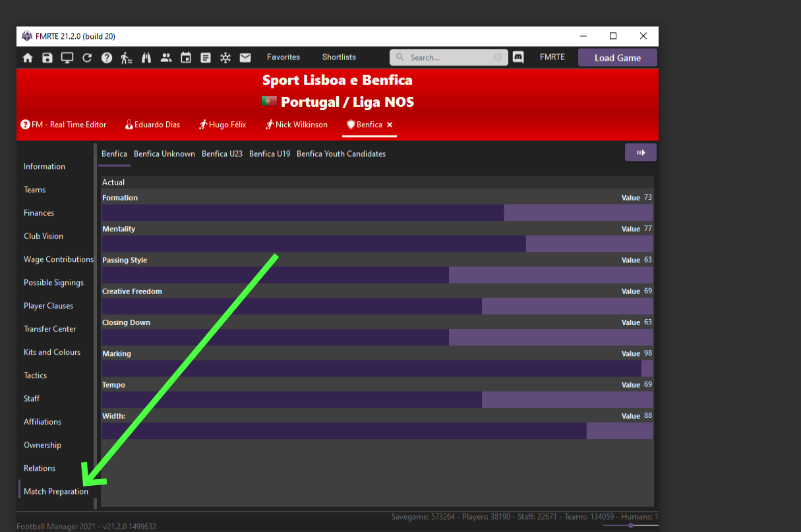This screenshot has width=801, height=532.
Task: Adjust the Passing Style value slider
Action: point(377,275)
